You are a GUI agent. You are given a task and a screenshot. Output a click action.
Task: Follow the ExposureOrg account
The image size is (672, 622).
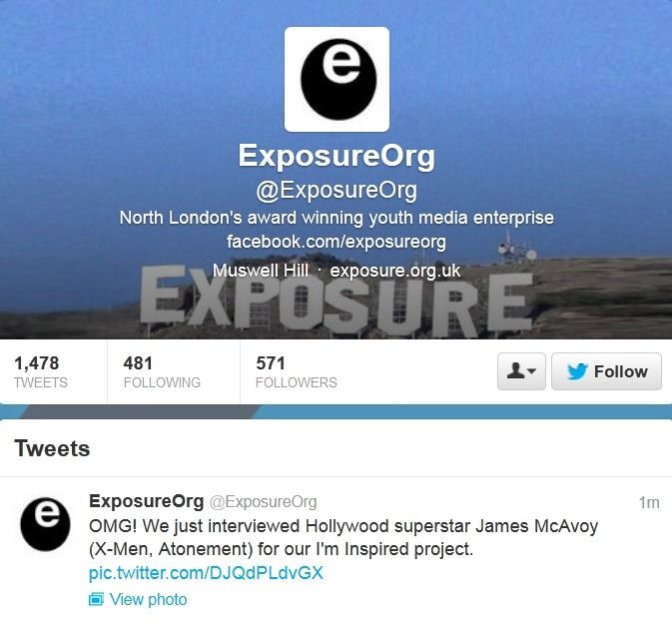606,371
